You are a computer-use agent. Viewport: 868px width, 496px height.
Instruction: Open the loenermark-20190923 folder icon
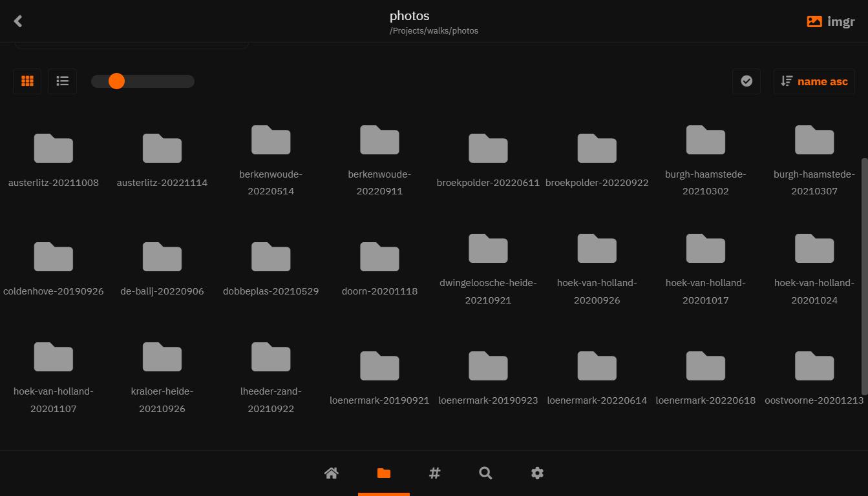tap(488, 366)
